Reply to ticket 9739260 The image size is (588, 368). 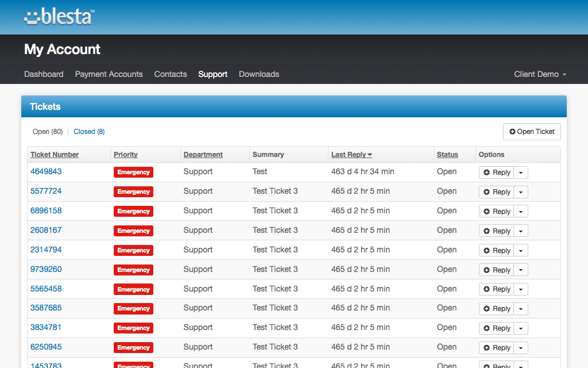(x=496, y=270)
